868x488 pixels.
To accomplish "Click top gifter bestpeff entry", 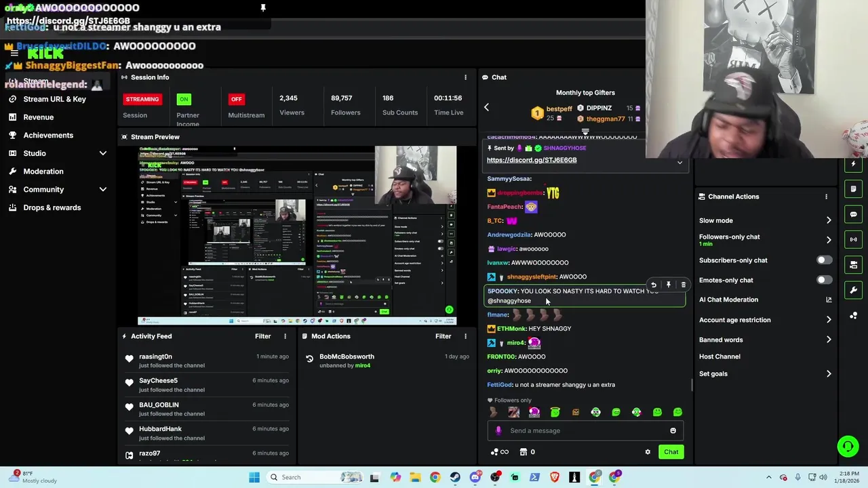I will 552,113.
